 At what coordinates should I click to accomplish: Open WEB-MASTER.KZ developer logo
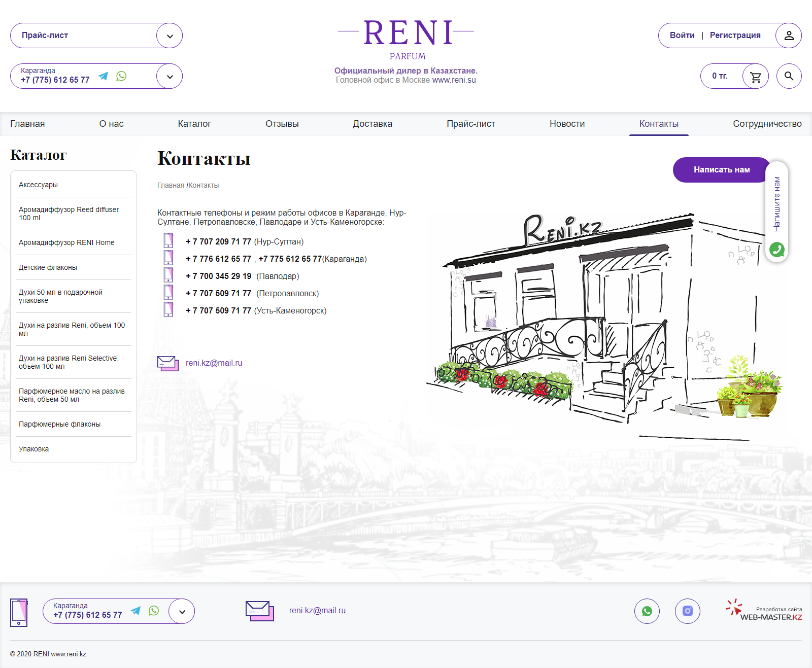point(764,610)
